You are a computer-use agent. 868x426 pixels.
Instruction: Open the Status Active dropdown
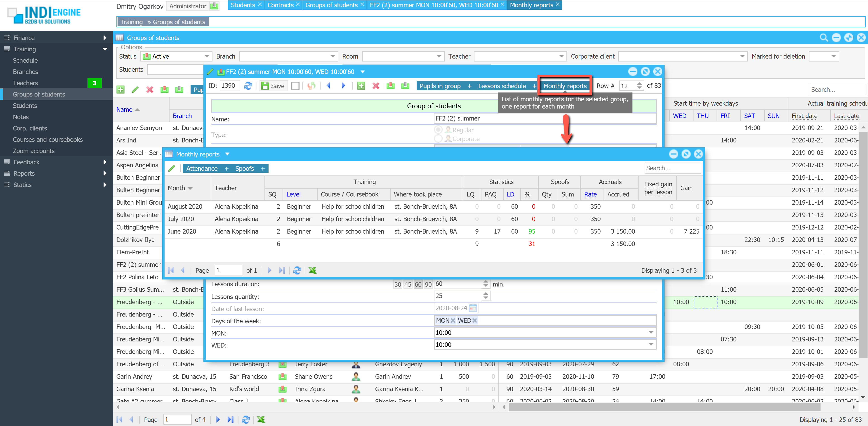coord(207,56)
